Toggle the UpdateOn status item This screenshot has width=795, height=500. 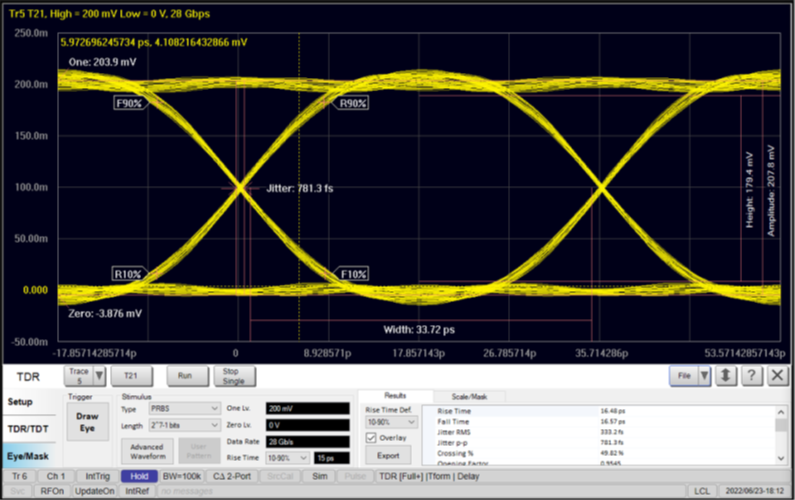pos(94,491)
